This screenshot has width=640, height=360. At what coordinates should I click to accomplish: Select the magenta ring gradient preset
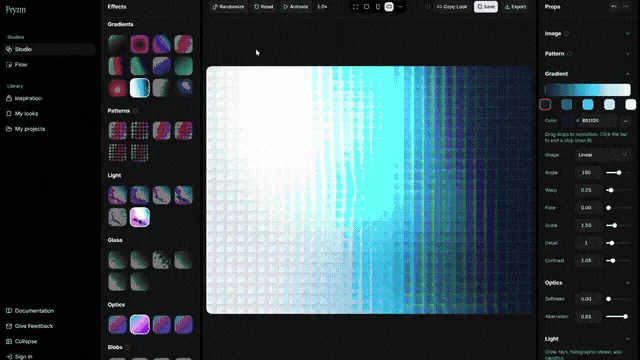(x=140, y=44)
